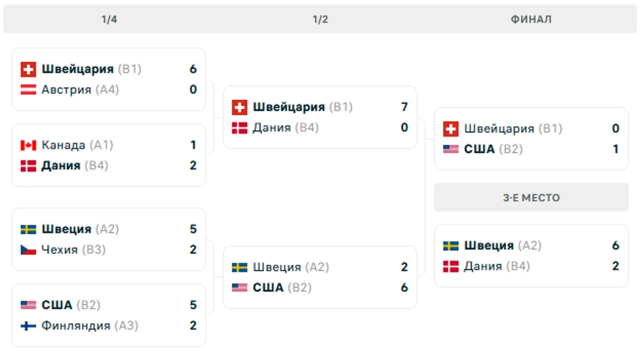Viewport: 644px width, 354px height.
Task: Click Sweden flag in the Czechia quarterfinal
Action: (28, 230)
